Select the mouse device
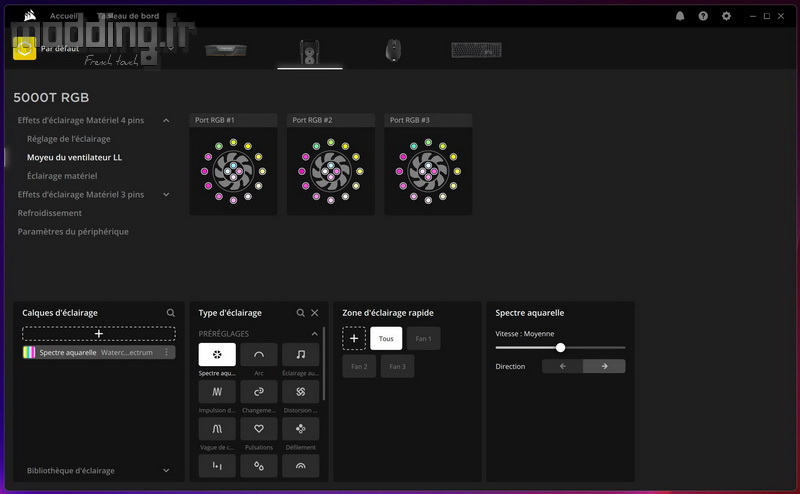The image size is (800, 494). (393, 51)
